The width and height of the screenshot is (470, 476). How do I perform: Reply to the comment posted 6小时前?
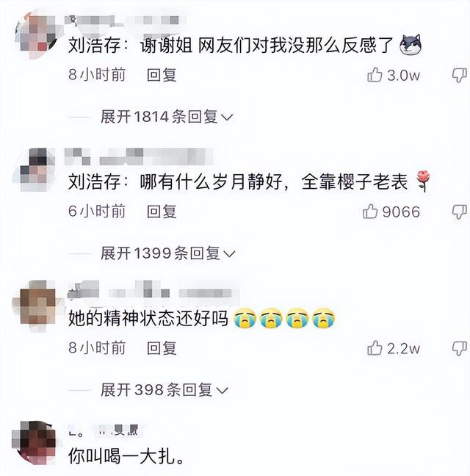point(162,212)
